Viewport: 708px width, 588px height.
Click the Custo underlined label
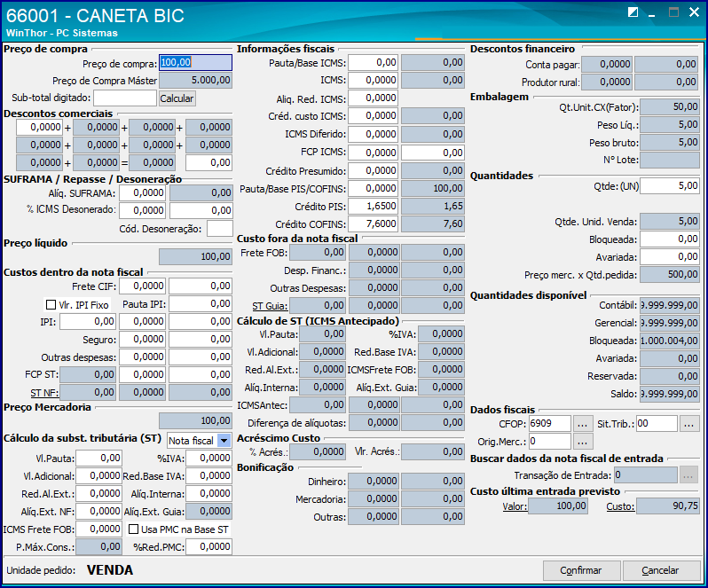tap(620, 506)
